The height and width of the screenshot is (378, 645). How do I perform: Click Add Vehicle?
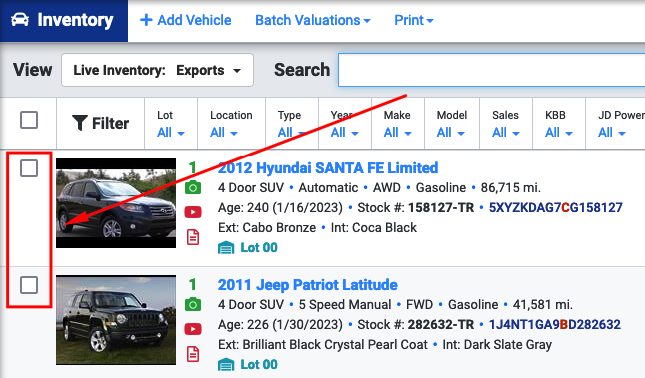click(x=186, y=20)
